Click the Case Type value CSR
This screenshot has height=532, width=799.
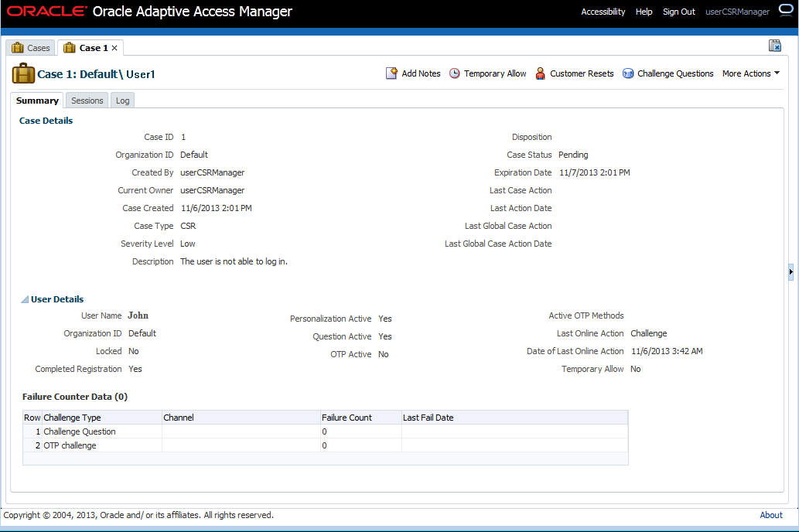coord(188,226)
